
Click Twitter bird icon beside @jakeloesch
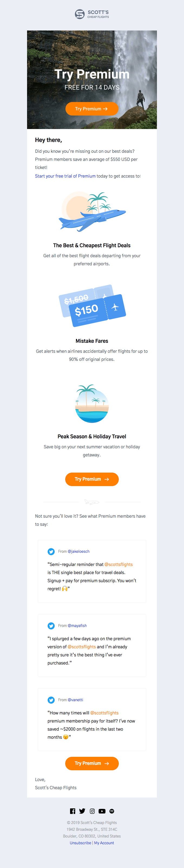pyautogui.click(x=51, y=552)
